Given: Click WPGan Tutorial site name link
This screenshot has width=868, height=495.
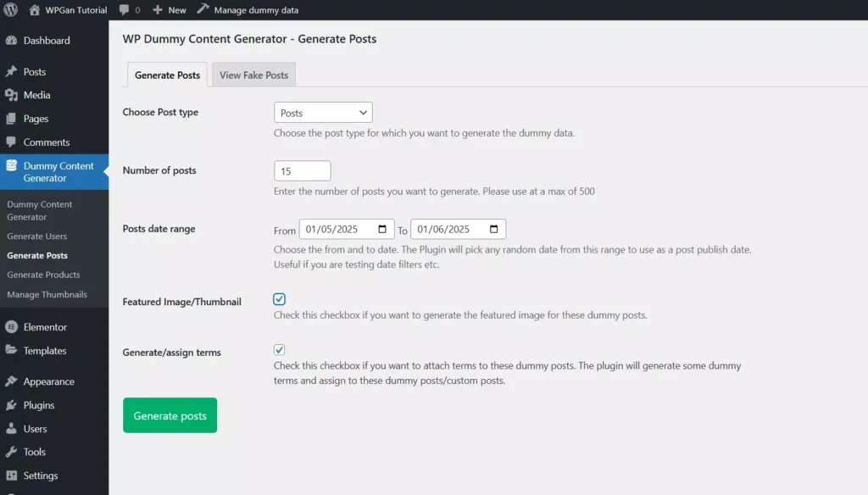Looking at the screenshot, I should click(75, 10).
